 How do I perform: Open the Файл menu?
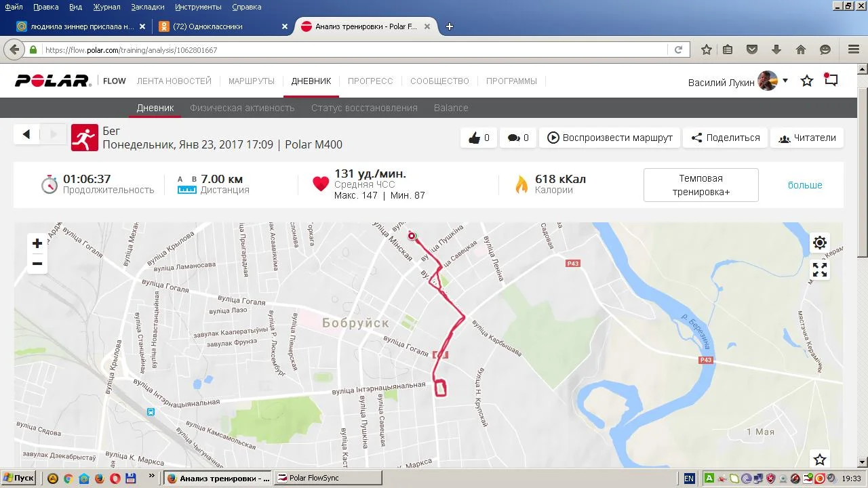coord(14,7)
